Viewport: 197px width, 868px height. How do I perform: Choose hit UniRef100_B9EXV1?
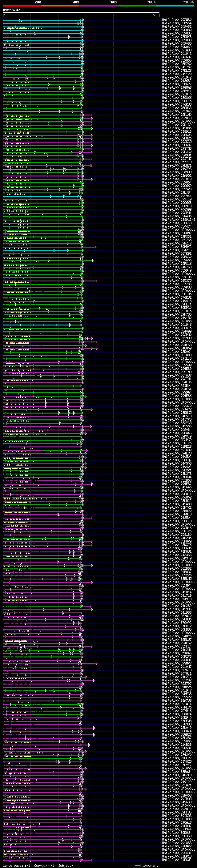(x=177, y=470)
